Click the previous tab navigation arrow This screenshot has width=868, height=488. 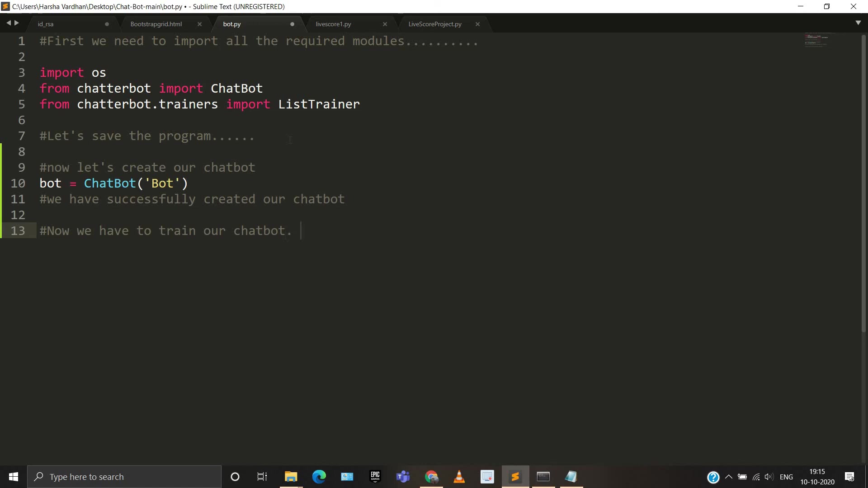click(x=8, y=23)
